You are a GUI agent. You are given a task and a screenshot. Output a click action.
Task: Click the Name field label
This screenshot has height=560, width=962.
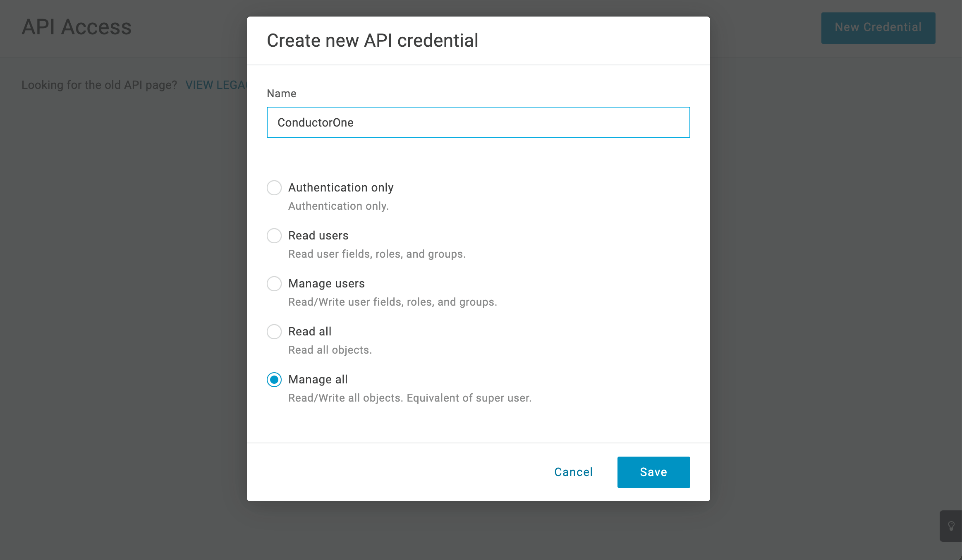[282, 93]
